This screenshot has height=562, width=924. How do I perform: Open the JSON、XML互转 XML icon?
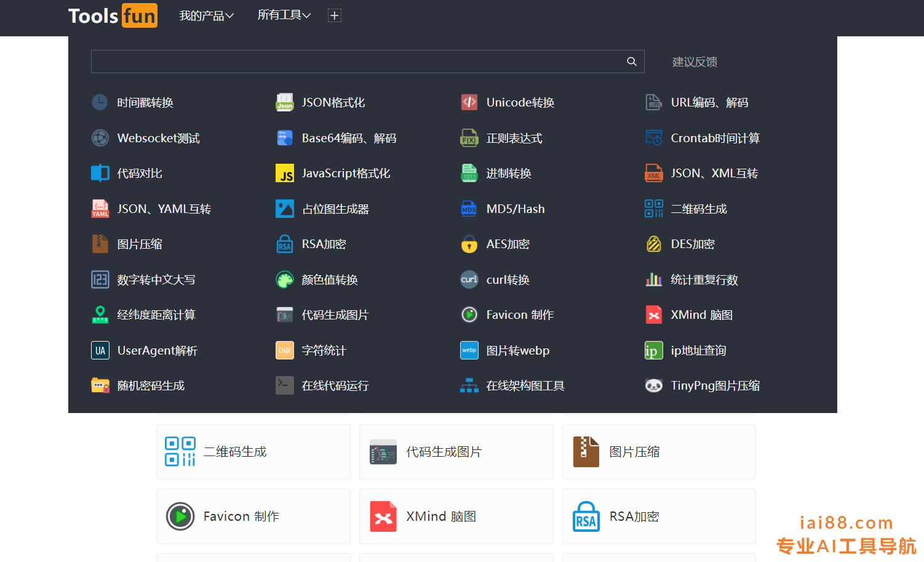[x=654, y=173]
